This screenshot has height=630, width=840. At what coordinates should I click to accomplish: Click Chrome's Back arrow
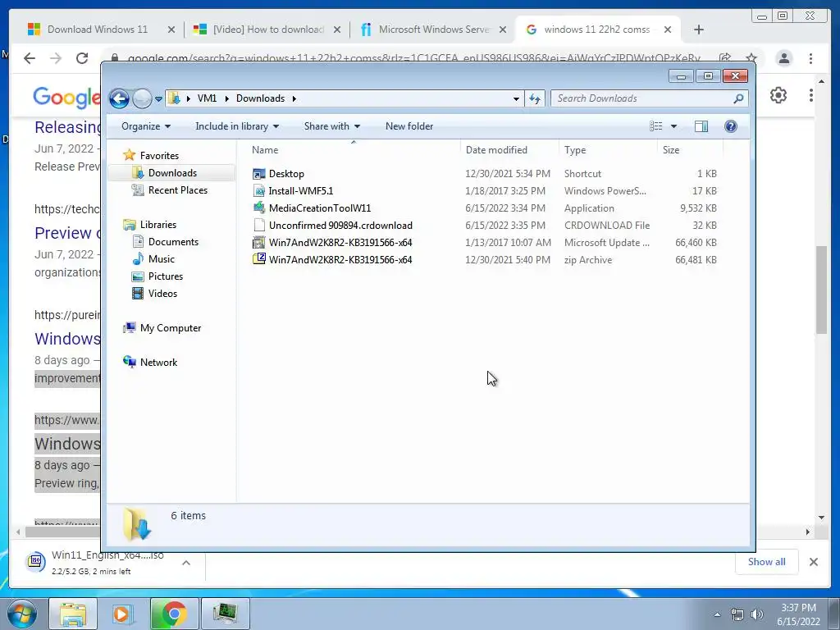coord(30,58)
